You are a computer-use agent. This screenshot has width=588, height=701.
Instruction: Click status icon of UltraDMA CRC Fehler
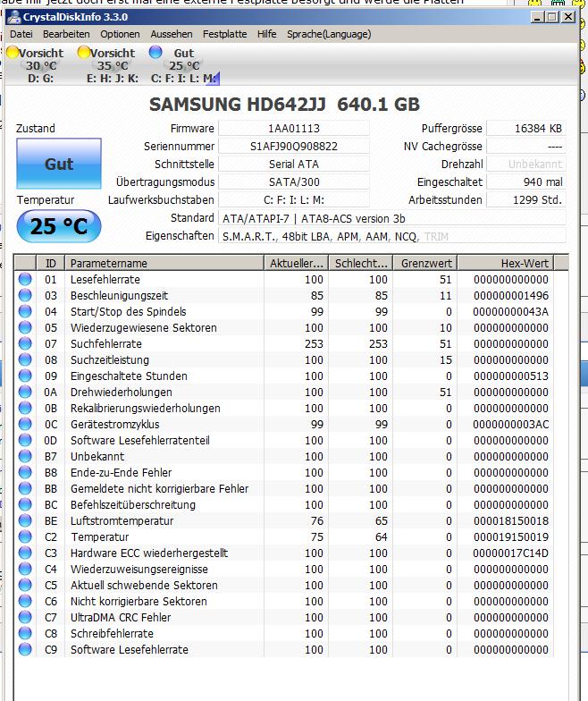(25, 617)
